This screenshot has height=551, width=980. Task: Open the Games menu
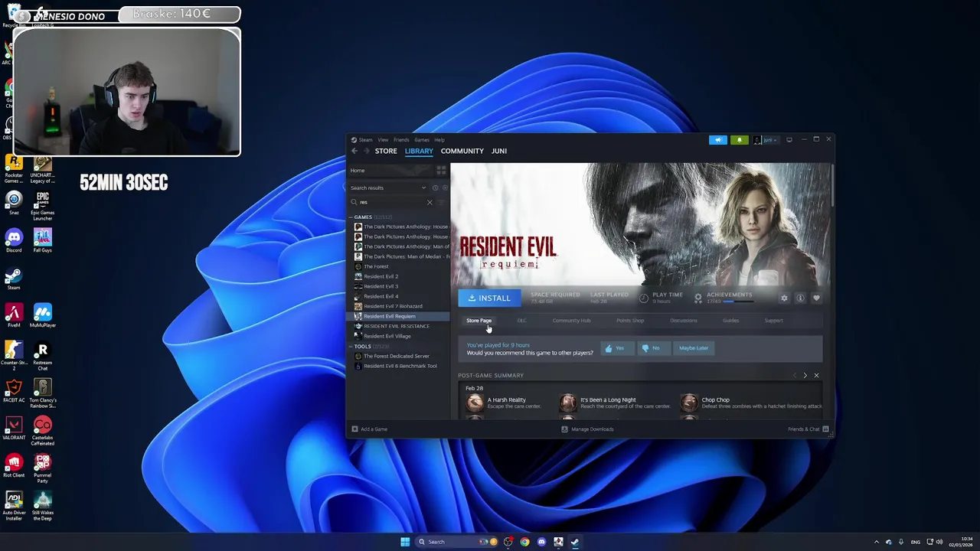(x=422, y=140)
